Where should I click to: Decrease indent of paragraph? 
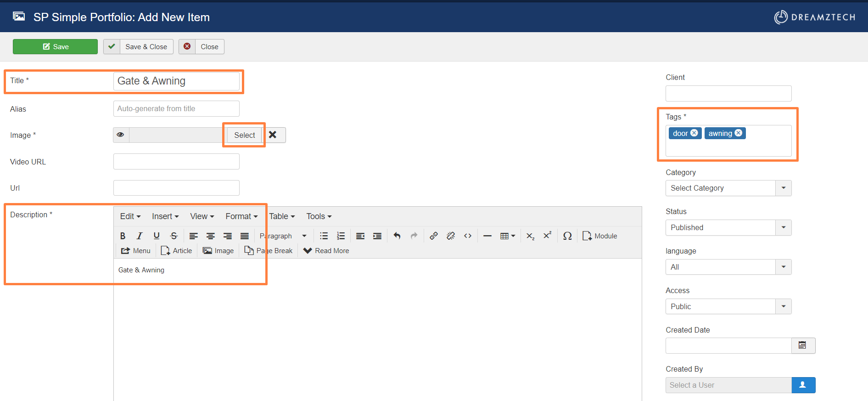[x=360, y=236]
